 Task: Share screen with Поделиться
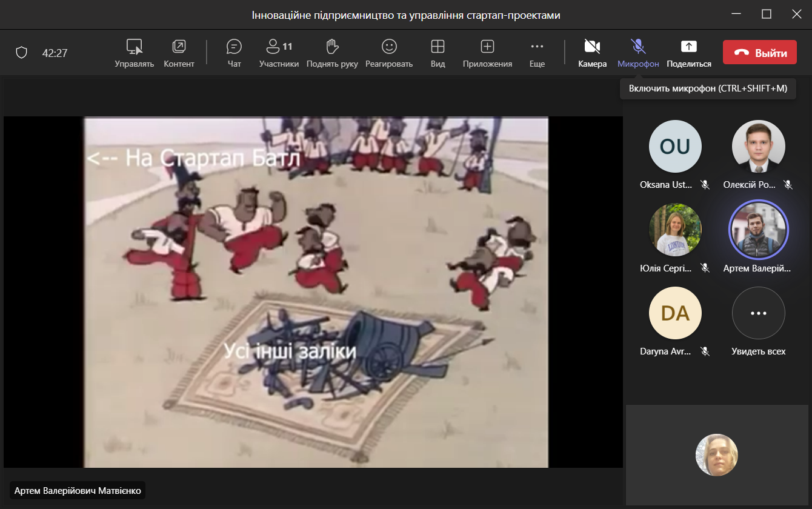coord(689,53)
